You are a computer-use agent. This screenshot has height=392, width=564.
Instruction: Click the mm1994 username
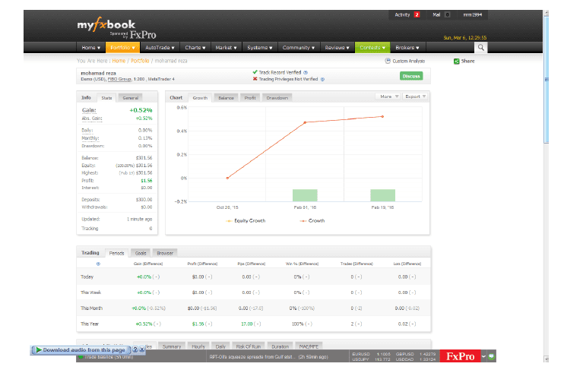click(x=472, y=14)
